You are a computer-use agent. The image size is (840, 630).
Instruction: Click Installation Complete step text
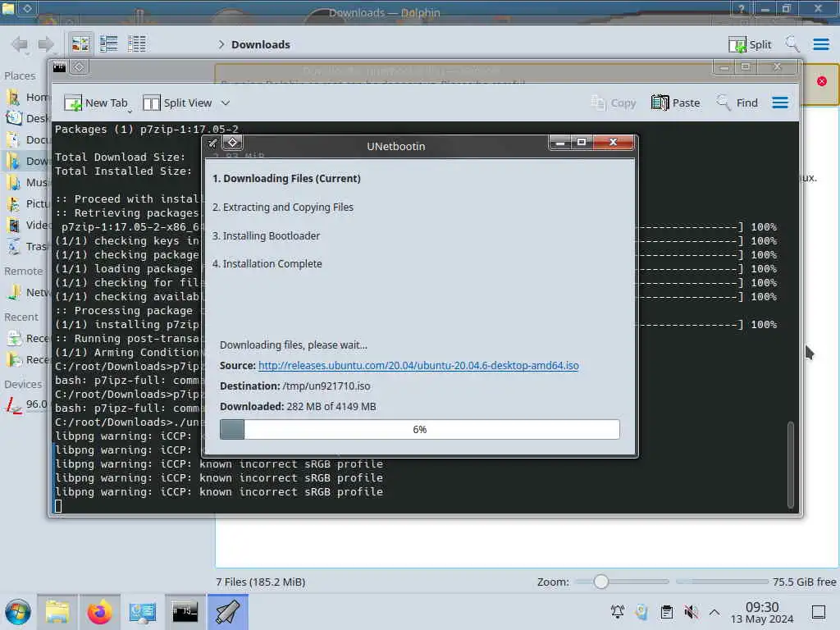(267, 263)
